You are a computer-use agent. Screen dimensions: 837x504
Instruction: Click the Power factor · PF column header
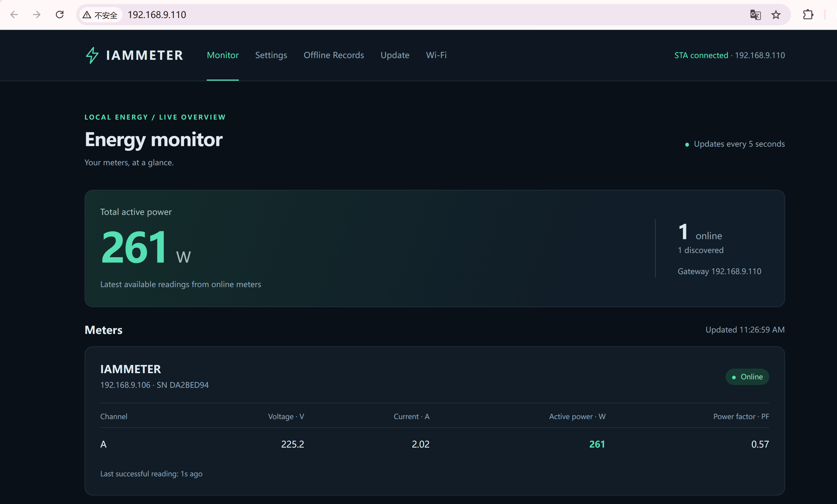coord(741,417)
